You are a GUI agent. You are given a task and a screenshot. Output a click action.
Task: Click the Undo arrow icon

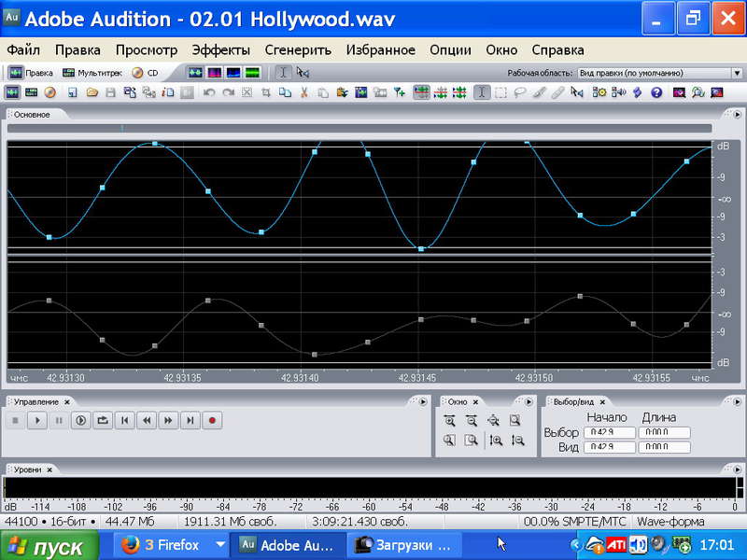208,92
